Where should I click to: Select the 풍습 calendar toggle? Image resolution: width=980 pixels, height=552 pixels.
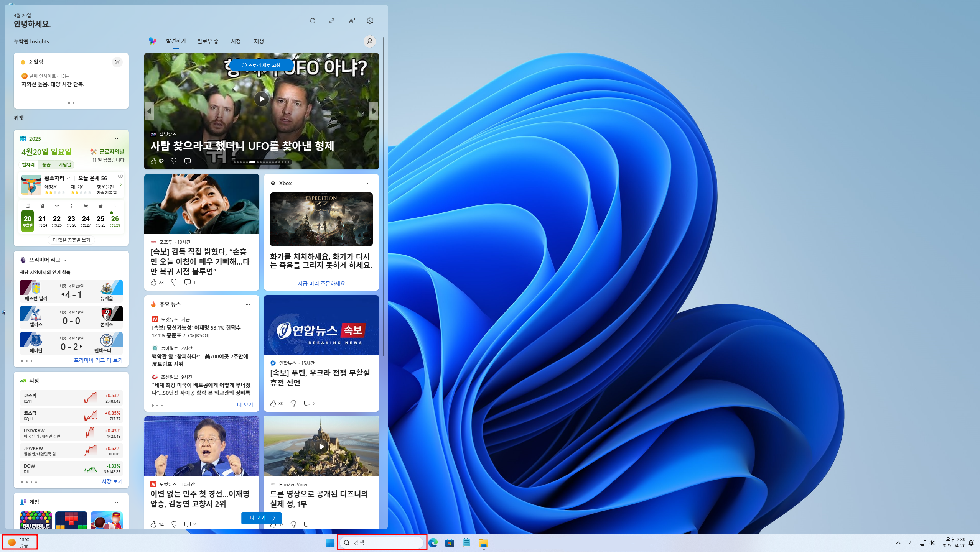click(x=46, y=164)
